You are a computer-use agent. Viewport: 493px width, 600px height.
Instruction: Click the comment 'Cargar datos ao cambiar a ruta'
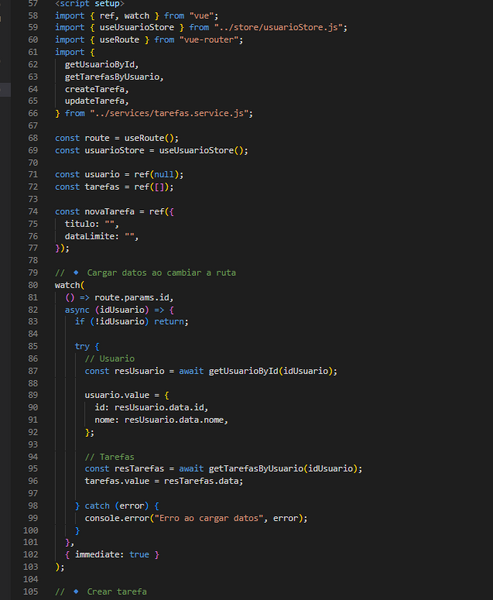[x=161, y=273]
